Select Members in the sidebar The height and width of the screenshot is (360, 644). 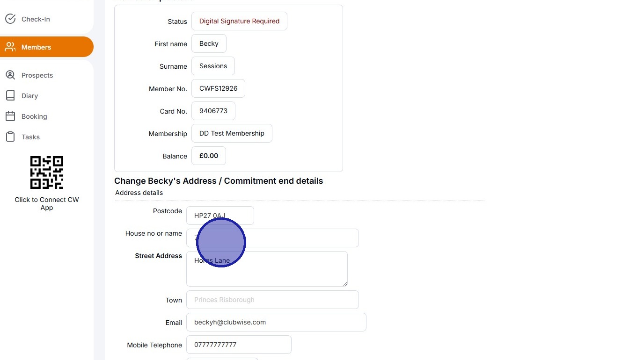[x=47, y=47]
